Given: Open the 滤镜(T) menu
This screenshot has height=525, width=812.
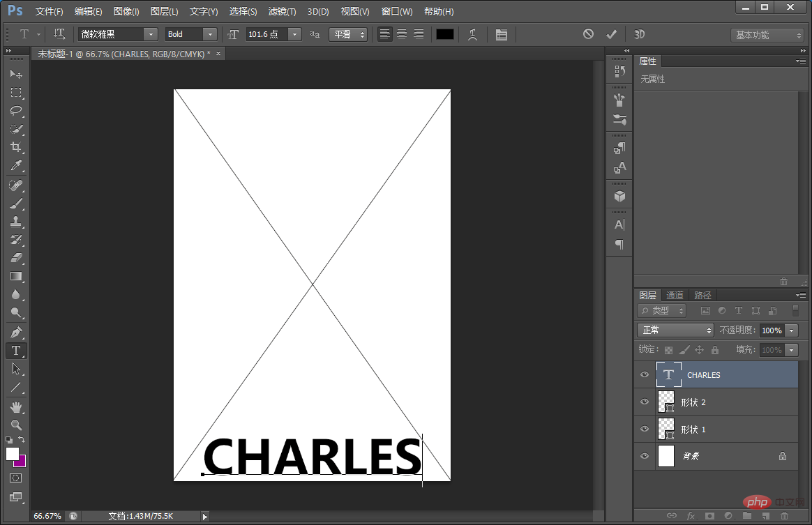Looking at the screenshot, I should [x=283, y=11].
